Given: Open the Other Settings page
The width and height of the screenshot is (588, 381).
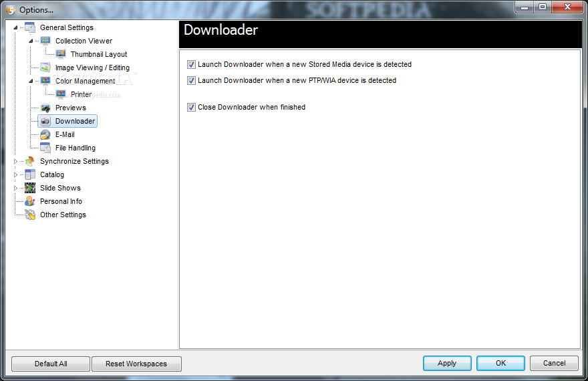Looking at the screenshot, I should (x=63, y=215).
